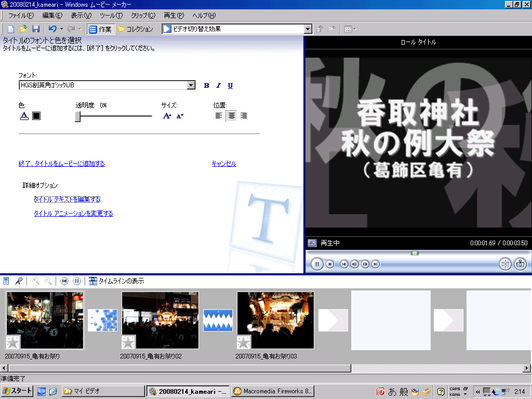Expand the Undo history dropdown arrow
The image size is (532, 399).
point(61,29)
